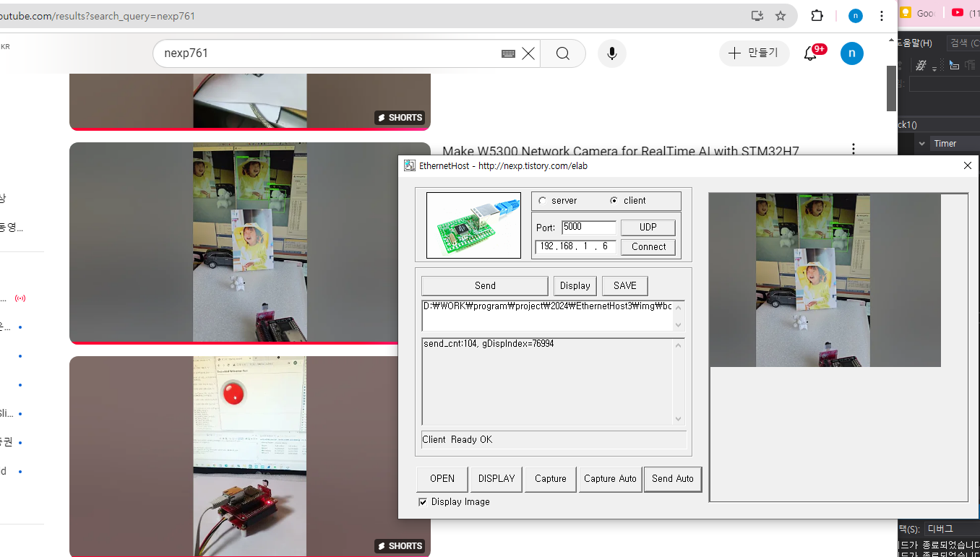This screenshot has height=557, width=980.
Task: Click the install app icon in address bar
Action: point(757,16)
